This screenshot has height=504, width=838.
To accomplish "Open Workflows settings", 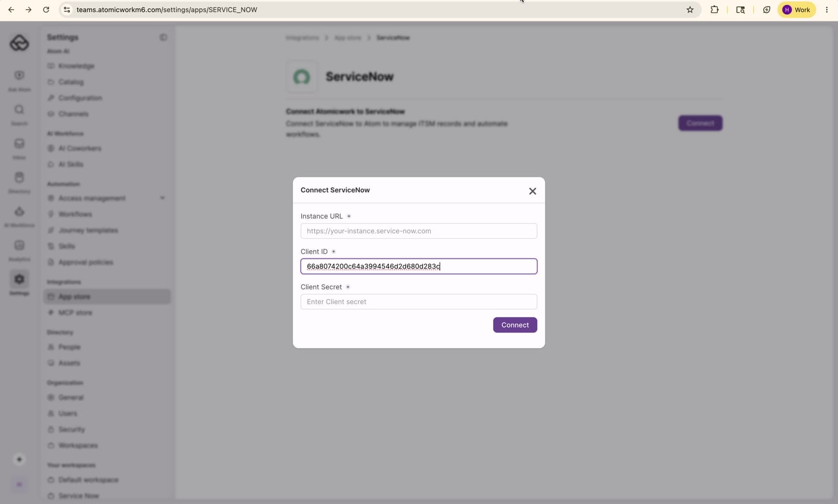I will click(x=75, y=214).
